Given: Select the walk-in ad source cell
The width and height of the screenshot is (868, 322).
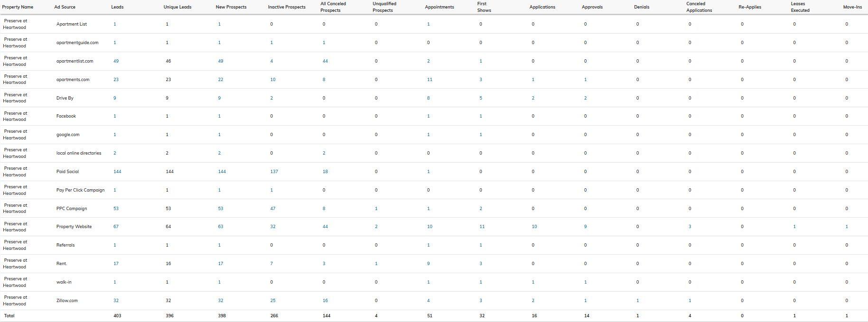Looking at the screenshot, I should [x=64, y=282].
